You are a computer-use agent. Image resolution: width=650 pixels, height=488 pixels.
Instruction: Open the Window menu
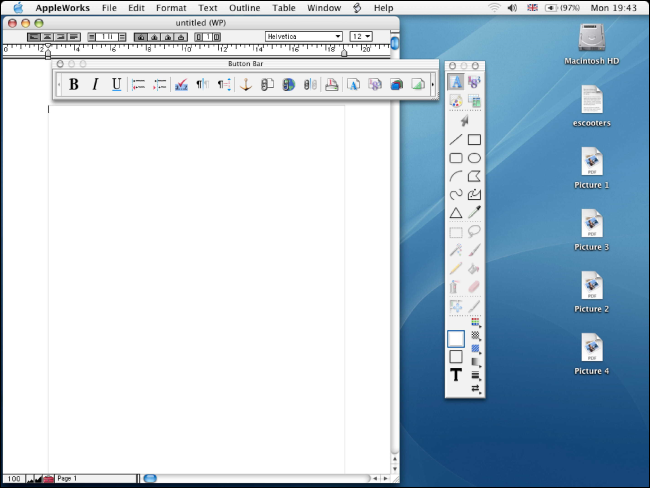point(324,8)
